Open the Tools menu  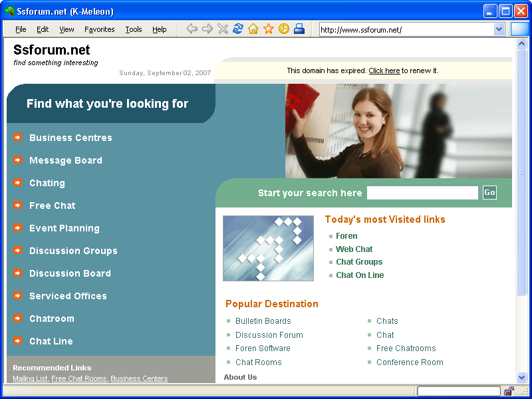(134, 29)
